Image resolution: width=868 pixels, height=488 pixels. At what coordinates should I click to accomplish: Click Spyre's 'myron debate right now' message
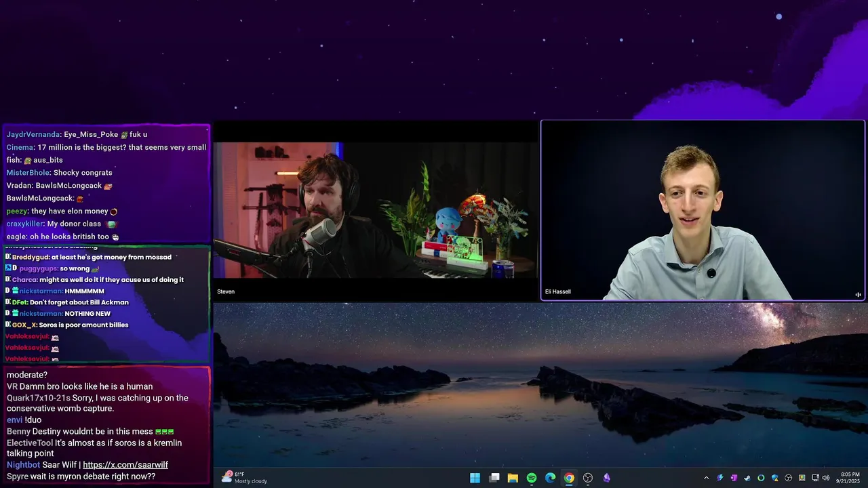[x=81, y=476]
